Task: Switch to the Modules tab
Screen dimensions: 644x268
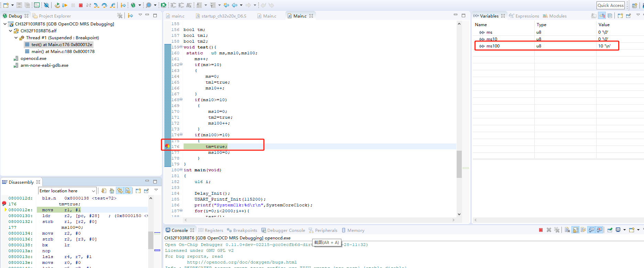Action: [555, 16]
